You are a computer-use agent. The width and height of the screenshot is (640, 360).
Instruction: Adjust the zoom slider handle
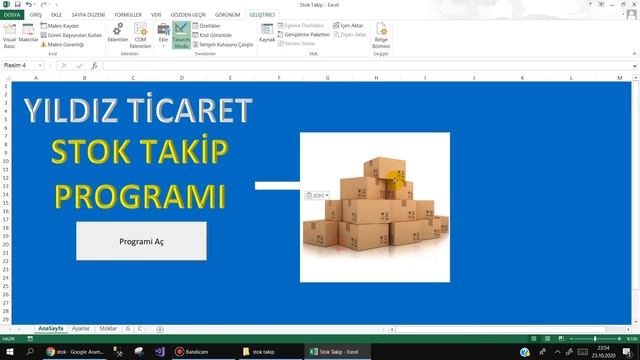[x=595, y=339]
